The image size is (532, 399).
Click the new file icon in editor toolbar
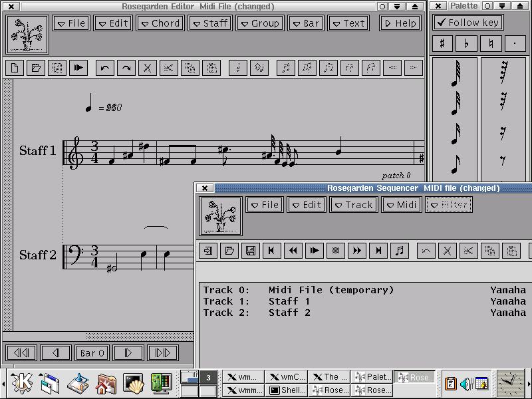coord(15,68)
